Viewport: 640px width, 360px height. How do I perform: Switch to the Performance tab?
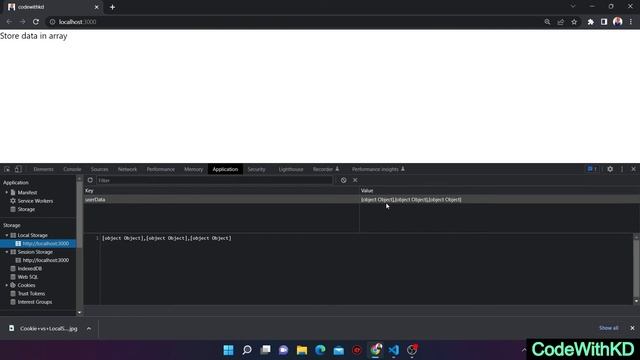pos(160,169)
